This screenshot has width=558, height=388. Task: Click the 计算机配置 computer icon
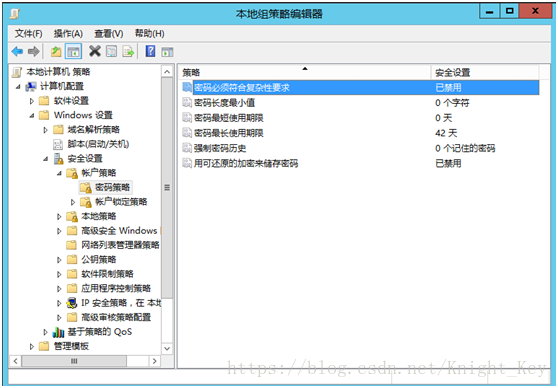(x=31, y=86)
